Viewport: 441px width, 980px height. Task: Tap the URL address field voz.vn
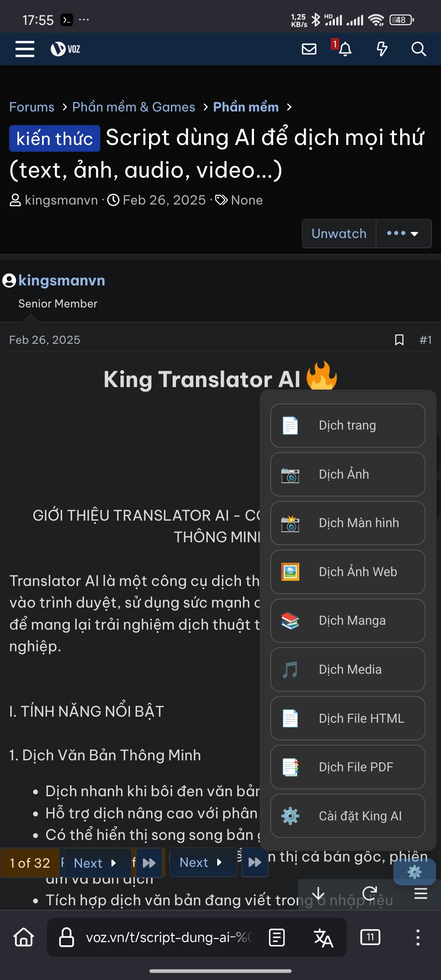point(167,937)
